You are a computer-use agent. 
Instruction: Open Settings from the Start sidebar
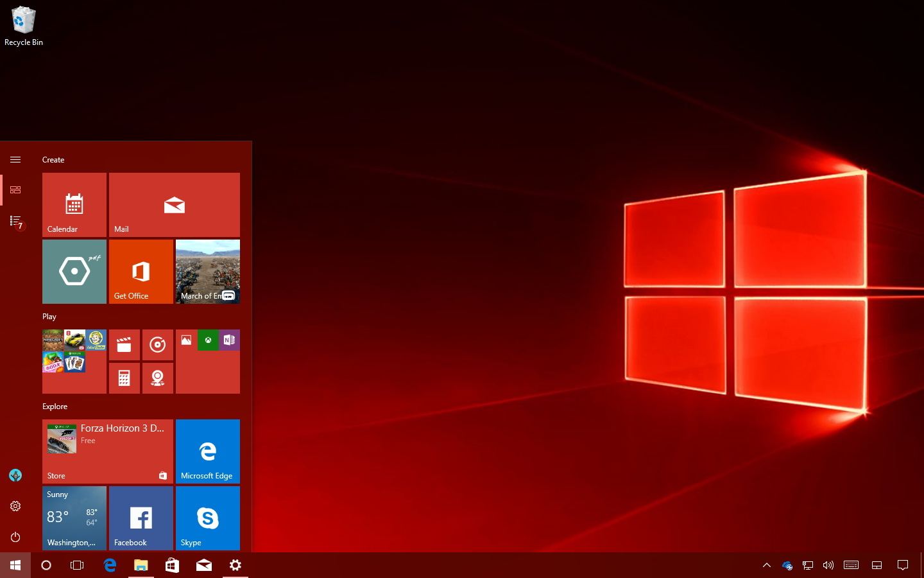15,506
